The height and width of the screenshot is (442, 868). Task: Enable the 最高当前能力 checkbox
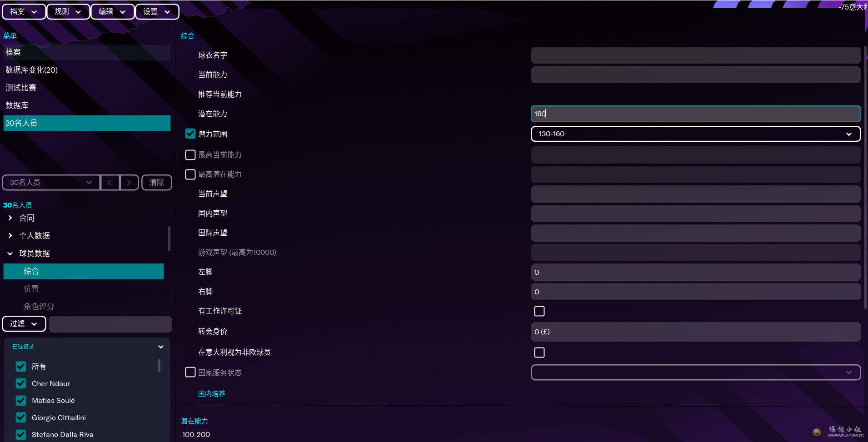click(x=190, y=155)
